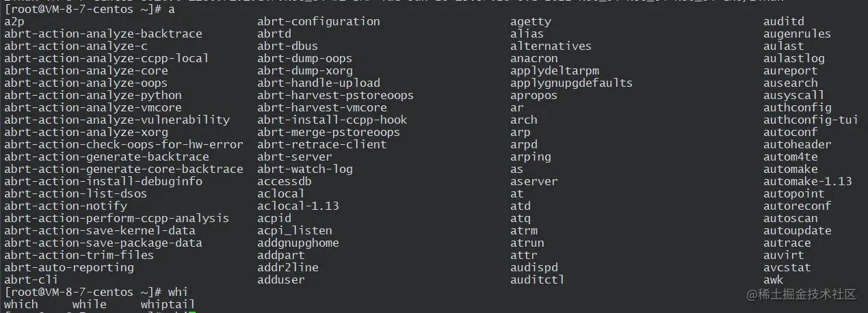Image resolution: width=868 pixels, height=313 pixels.
Task: Click the auditd entry
Action: 784,21
